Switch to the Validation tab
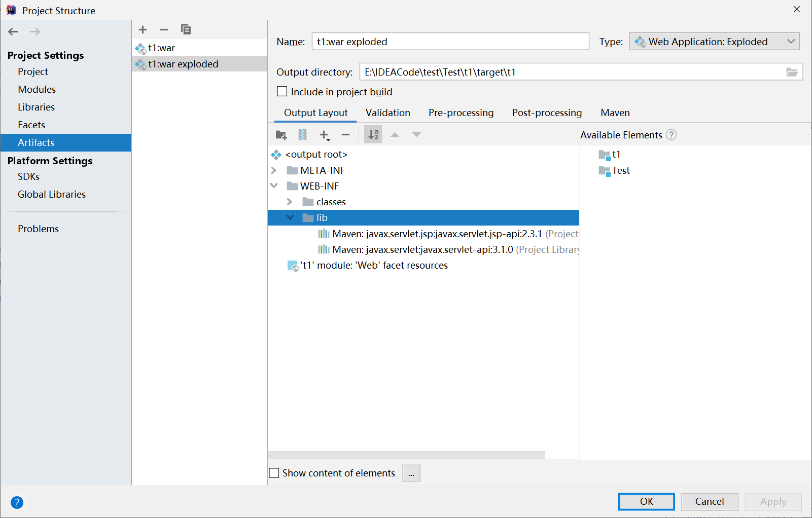The width and height of the screenshot is (812, 518). click(x=388, y=113)
